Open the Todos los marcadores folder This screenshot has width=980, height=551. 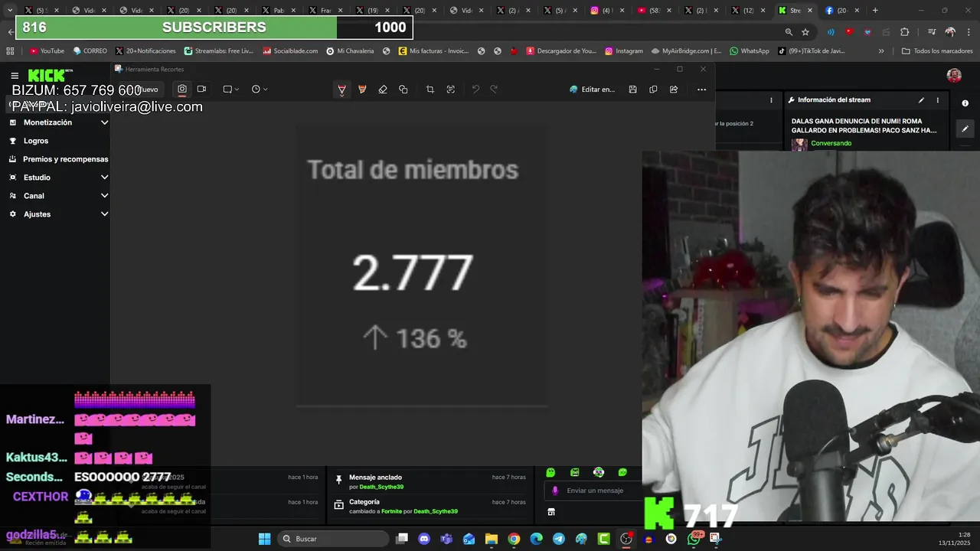point(937,51)
